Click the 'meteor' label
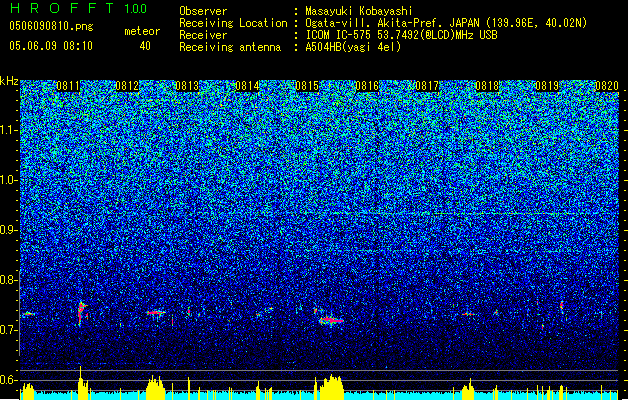The image size is (629, 400). coord(142,31)
